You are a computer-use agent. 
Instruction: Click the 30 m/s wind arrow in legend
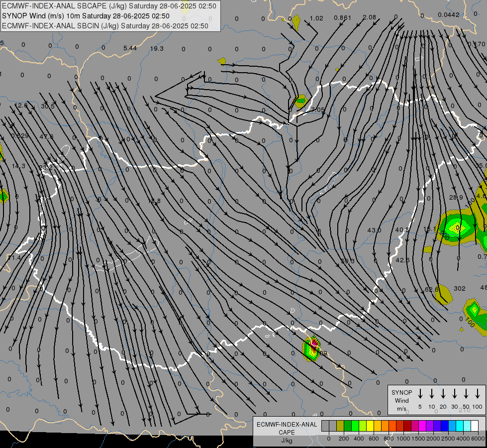pos(454,393)
